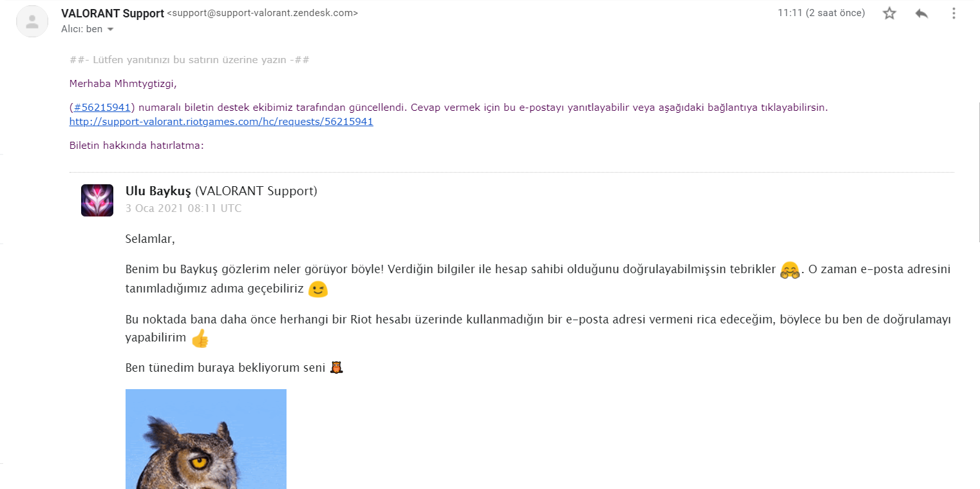Click the VALORANT Support sender name
The width and height of the screenshot is (980, 489).
click(113, 13)
